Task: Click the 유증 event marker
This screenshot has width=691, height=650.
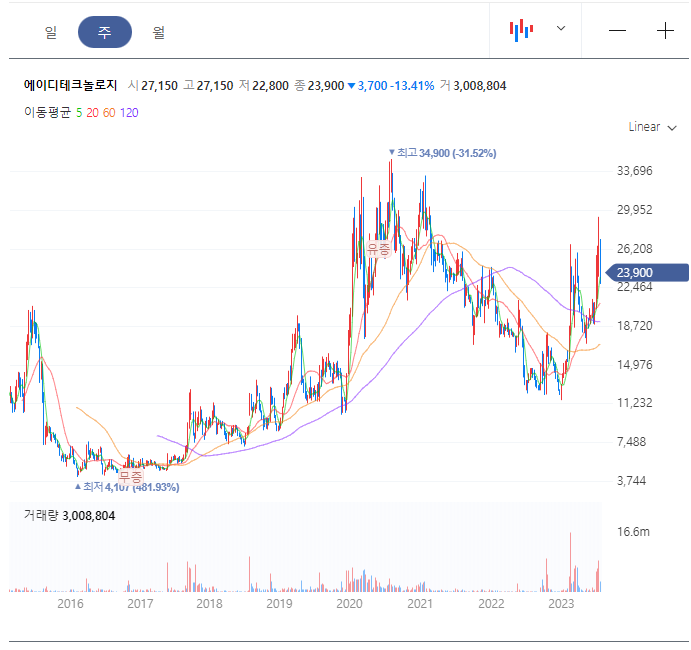Action: click(379, 249)
